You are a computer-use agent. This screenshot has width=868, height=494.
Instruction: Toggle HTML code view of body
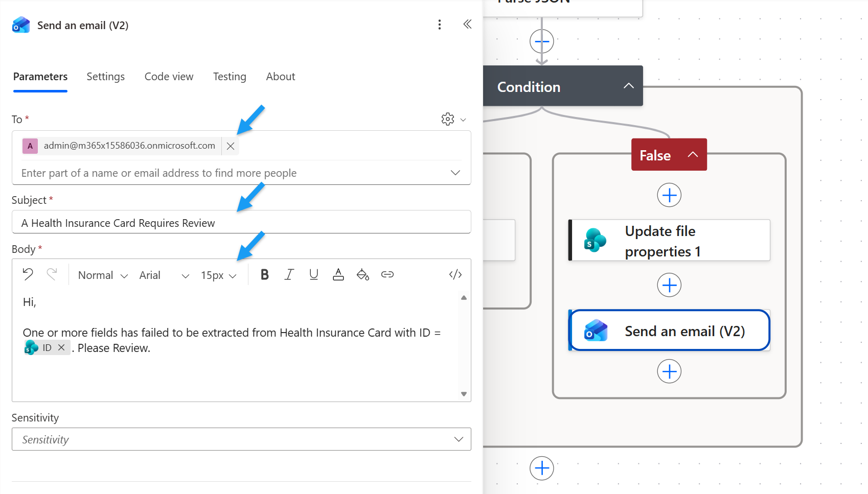click(x=455, y=274)
